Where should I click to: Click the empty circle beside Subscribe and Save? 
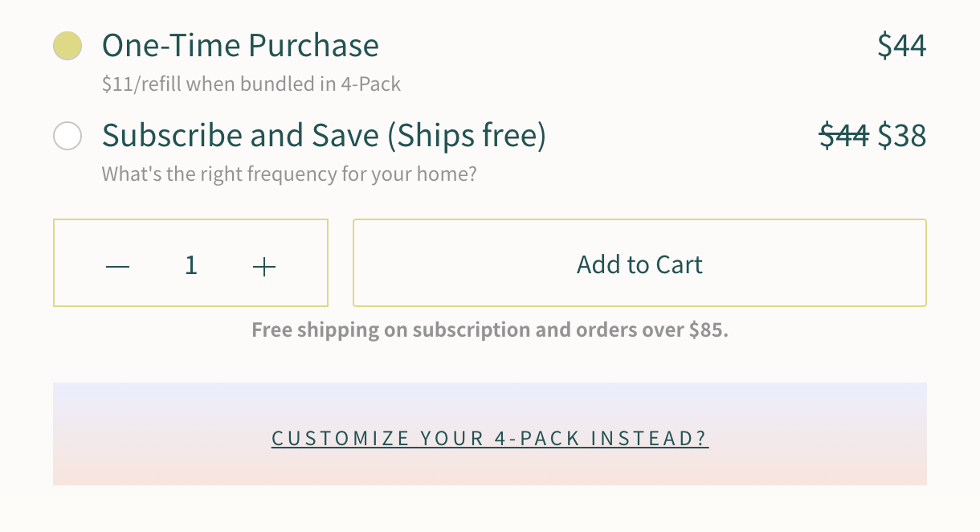coord(67,136)
